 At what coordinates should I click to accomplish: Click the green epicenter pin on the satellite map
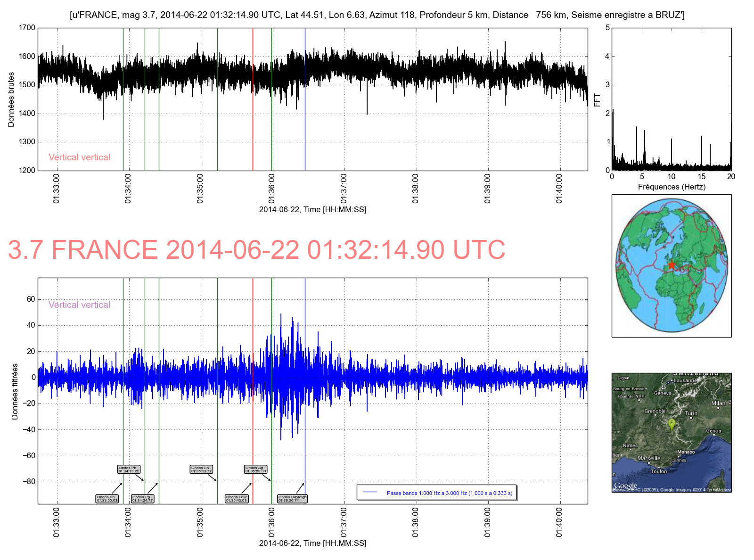click(672, 424)
